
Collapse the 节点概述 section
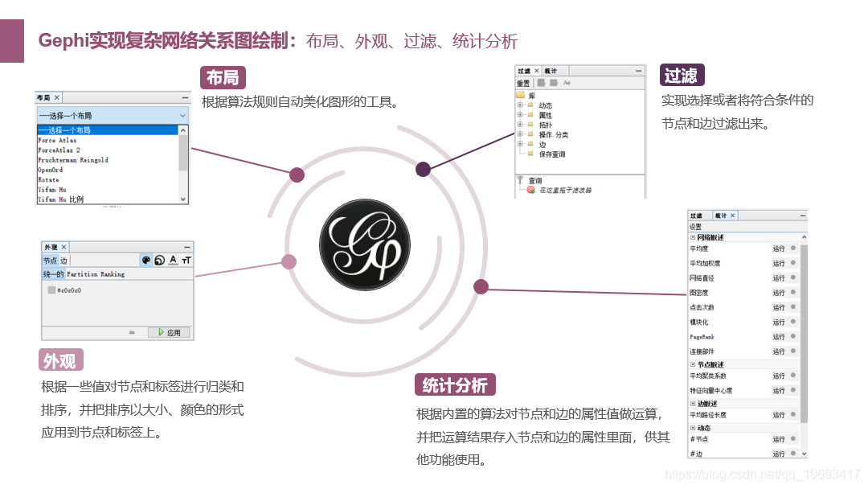point(693,364)
